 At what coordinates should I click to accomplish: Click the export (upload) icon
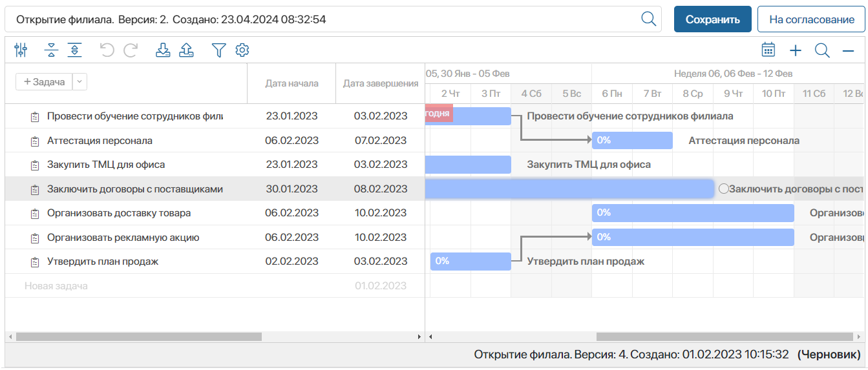pos(186,50)
